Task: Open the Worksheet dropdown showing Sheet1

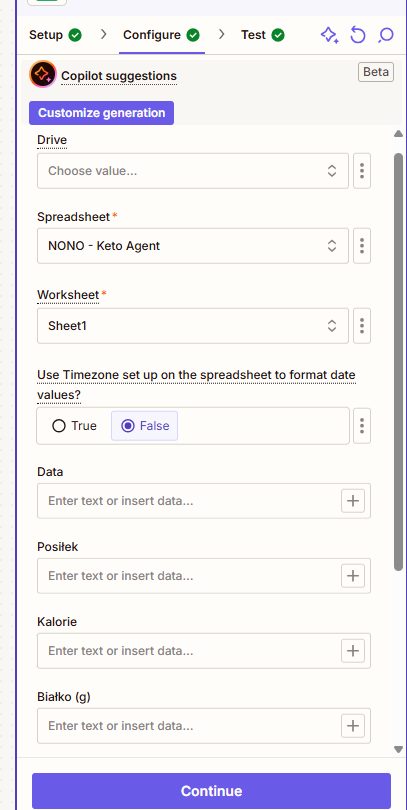Action: [x=193, y=325]
